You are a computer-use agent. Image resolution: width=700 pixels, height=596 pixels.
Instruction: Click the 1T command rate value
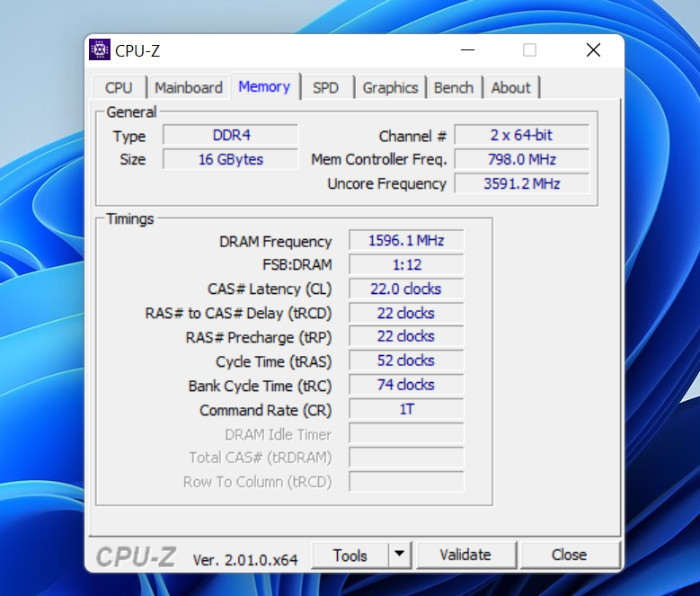406,409
